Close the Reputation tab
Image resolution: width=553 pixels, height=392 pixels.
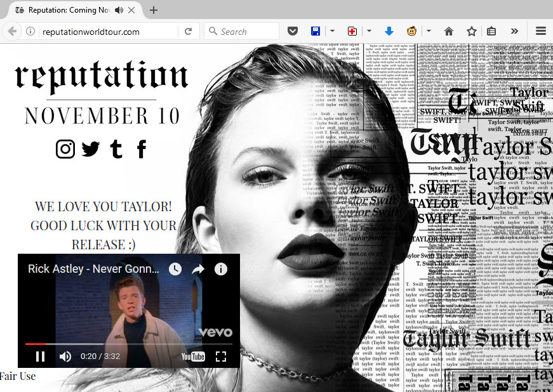131,10
